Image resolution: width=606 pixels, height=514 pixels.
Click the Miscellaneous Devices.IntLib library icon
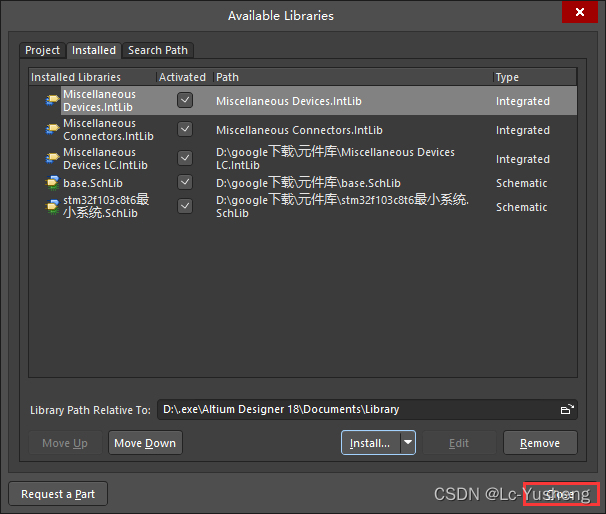point(52,101)
